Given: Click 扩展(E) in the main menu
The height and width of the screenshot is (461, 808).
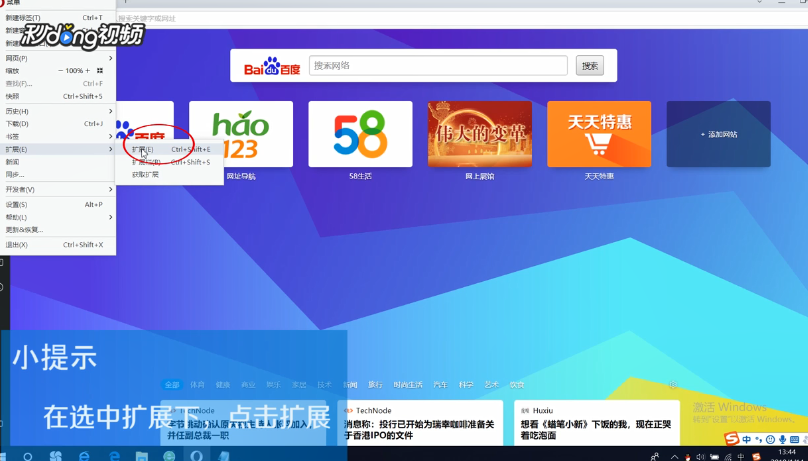Looking at the screenshot, I should point(58,149).
